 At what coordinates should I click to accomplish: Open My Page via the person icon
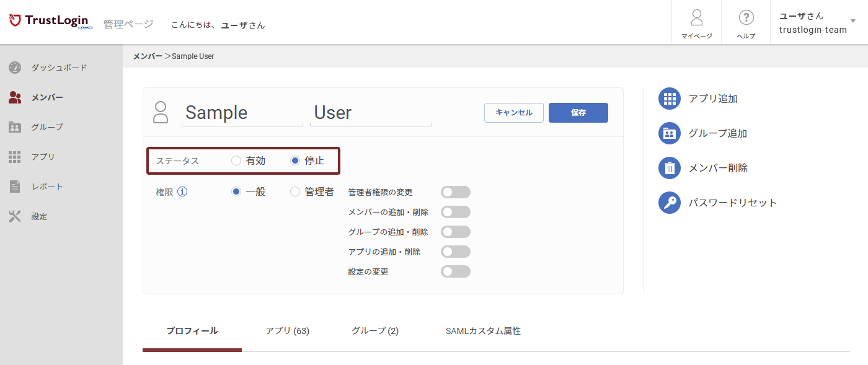(x=696, y=17)
